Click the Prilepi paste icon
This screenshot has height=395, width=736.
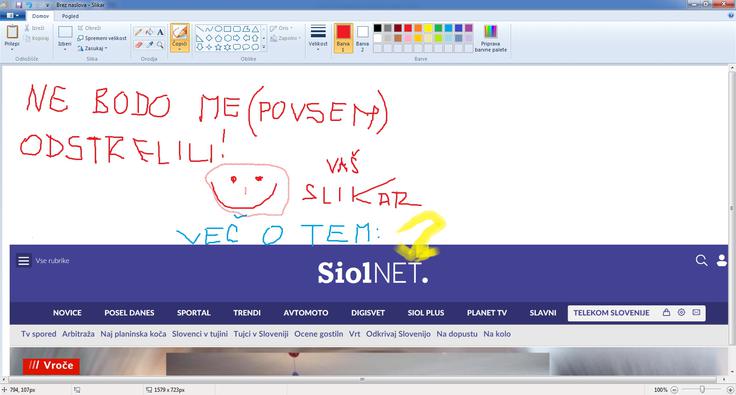(x=12, y=32)
